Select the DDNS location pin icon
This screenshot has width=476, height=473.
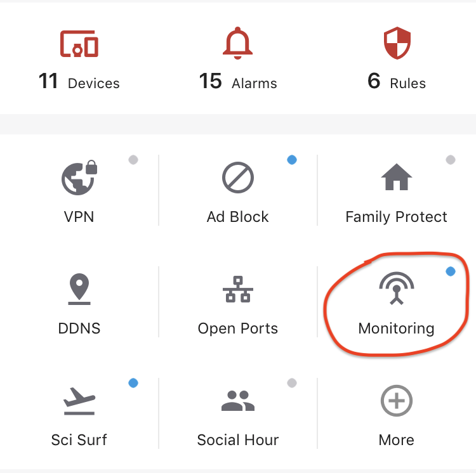coord(79,289)
